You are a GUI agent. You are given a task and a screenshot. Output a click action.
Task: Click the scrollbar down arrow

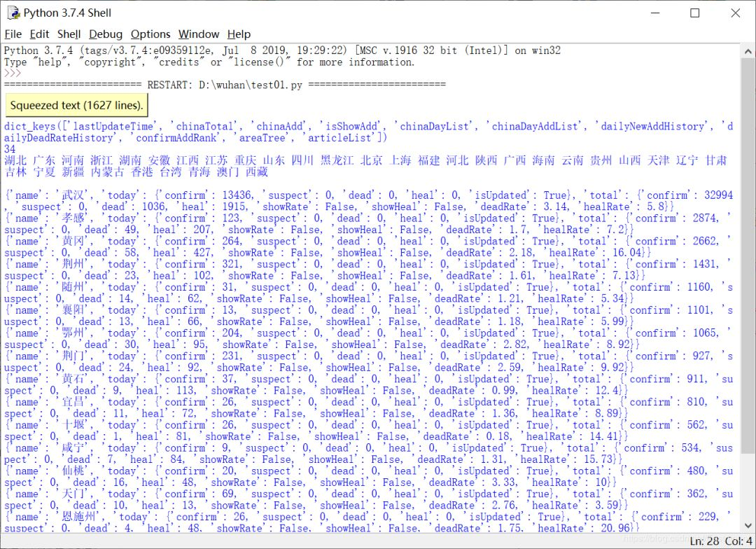(x=748, y=525)
